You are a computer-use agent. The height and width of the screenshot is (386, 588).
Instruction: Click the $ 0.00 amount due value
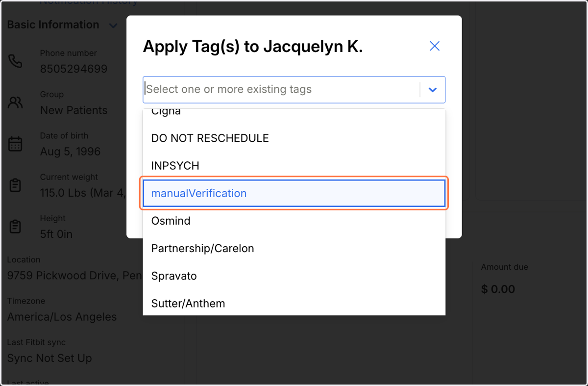point(498,289)
